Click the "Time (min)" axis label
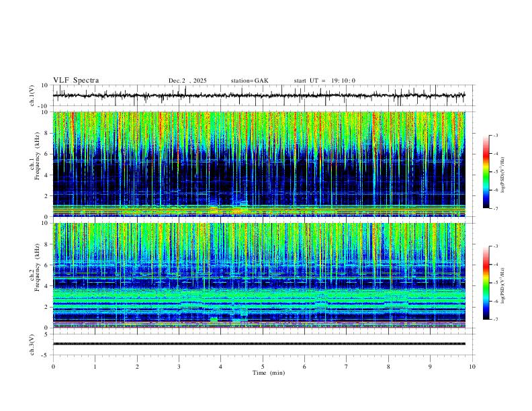The width and height of the screenshot is (532, 411). [x=269, y=373]
